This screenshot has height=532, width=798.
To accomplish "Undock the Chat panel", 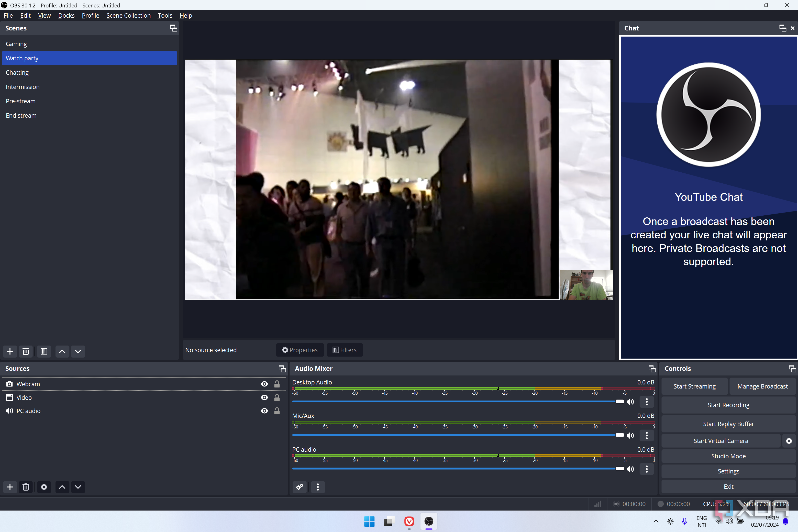I will pyautogui.click(x=783, y=28).
